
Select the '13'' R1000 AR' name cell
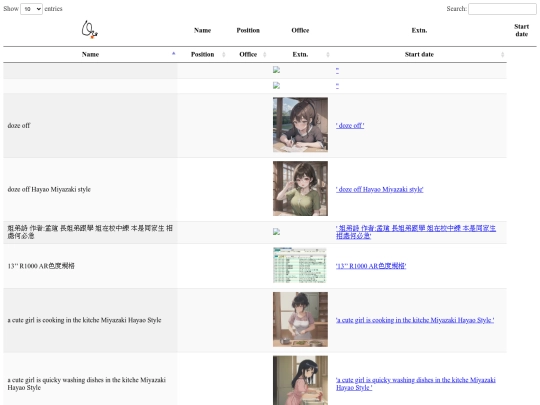(90, 266)
